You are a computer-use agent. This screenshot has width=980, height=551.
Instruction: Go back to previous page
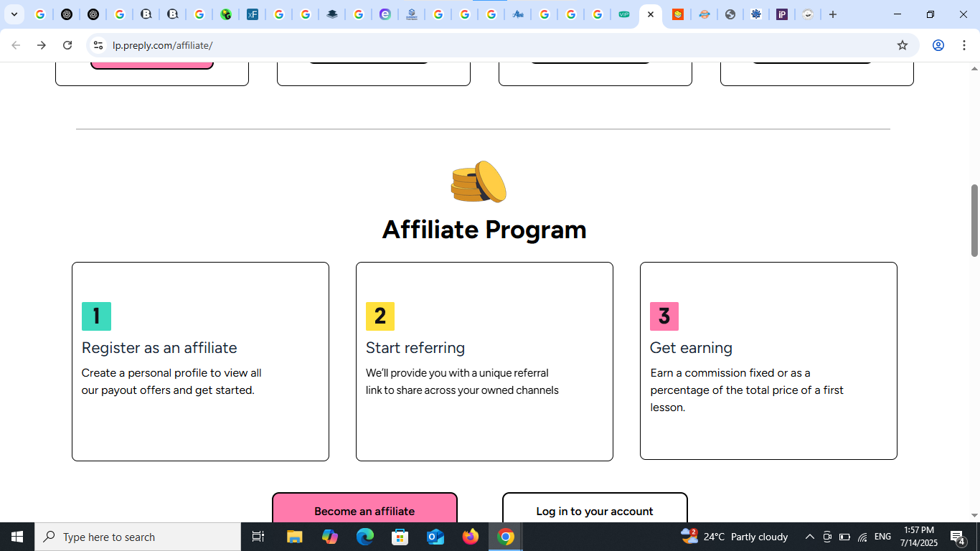tap(16, 45)
